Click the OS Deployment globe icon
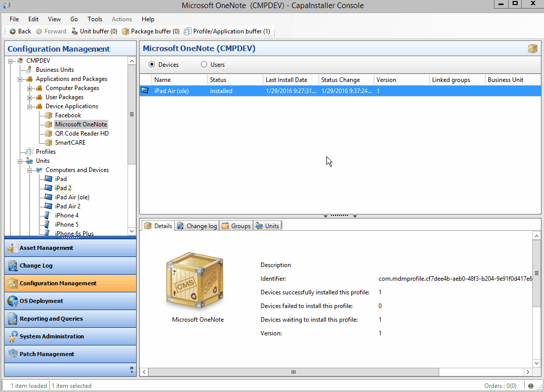The width and height of the screenshot is (544, 392). pos(13,301)
